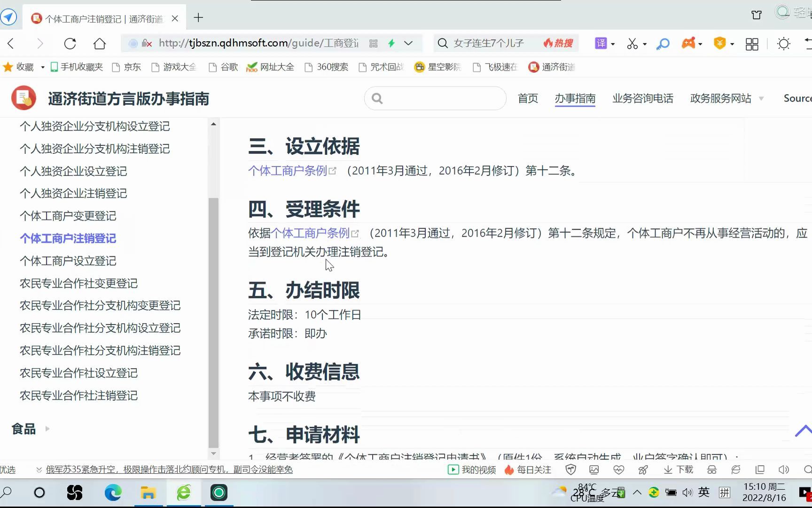The image size is (812, 508).
Task: Open the translate extension icon
Action: click(x=601, y=44)
